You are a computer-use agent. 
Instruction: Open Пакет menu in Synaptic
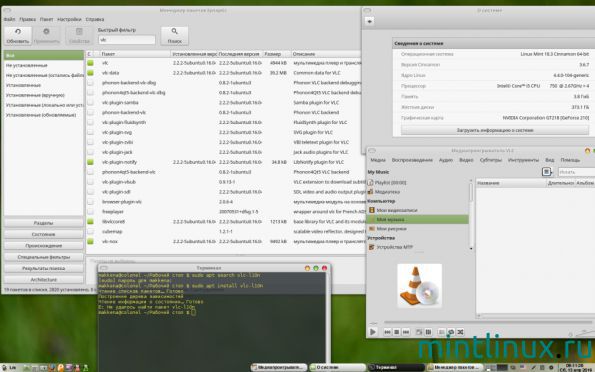[x=47, y=19]
